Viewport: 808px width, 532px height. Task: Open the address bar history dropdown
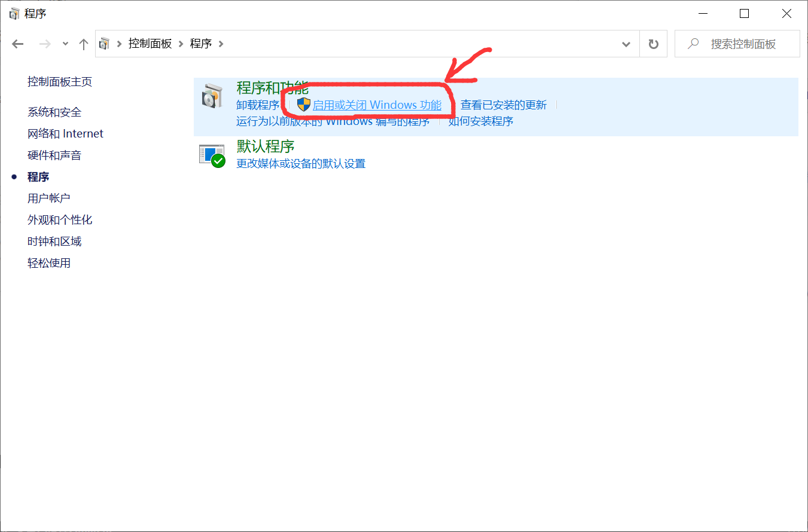(x=626, y=44)
